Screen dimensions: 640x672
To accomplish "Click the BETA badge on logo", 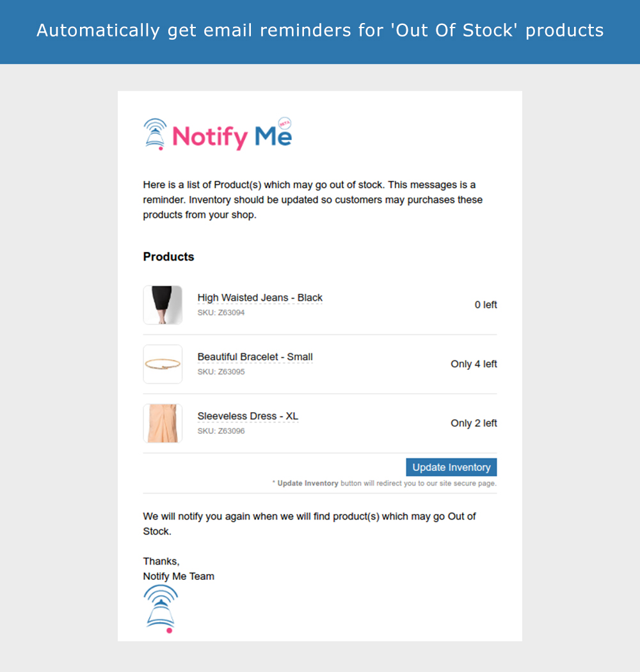I will click(x=285, y=124).
